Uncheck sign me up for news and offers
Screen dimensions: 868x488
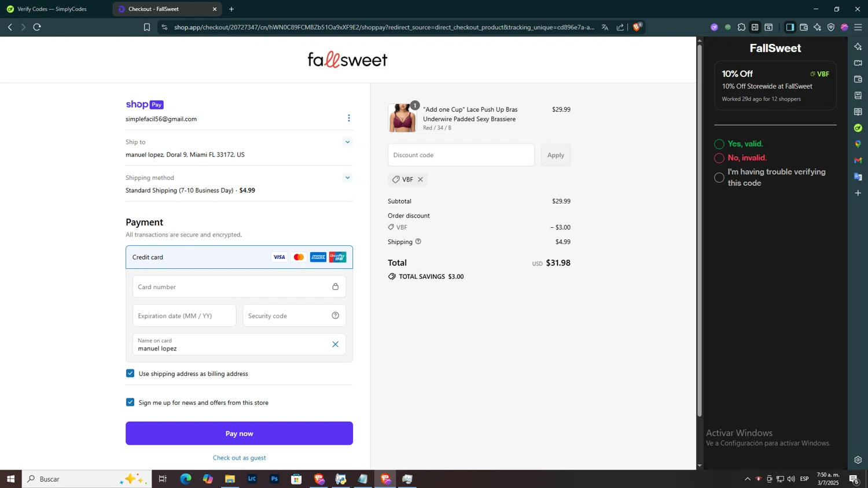click(130, 402)
